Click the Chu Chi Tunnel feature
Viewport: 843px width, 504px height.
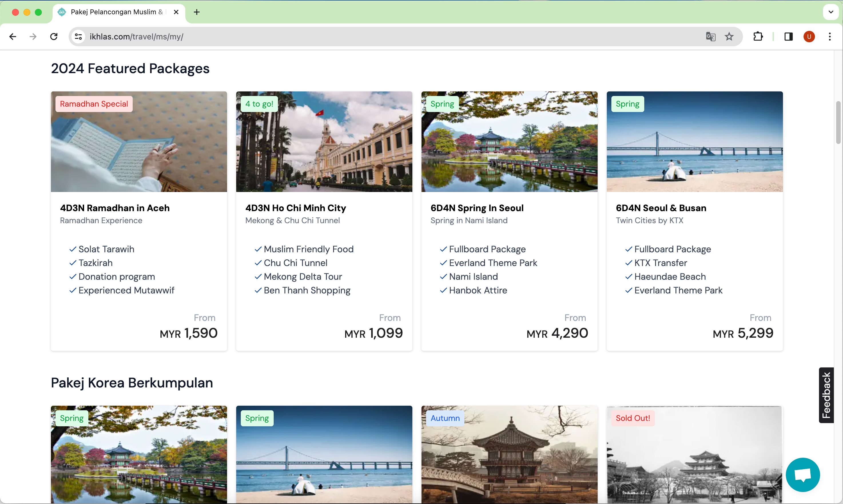point(295,263)
